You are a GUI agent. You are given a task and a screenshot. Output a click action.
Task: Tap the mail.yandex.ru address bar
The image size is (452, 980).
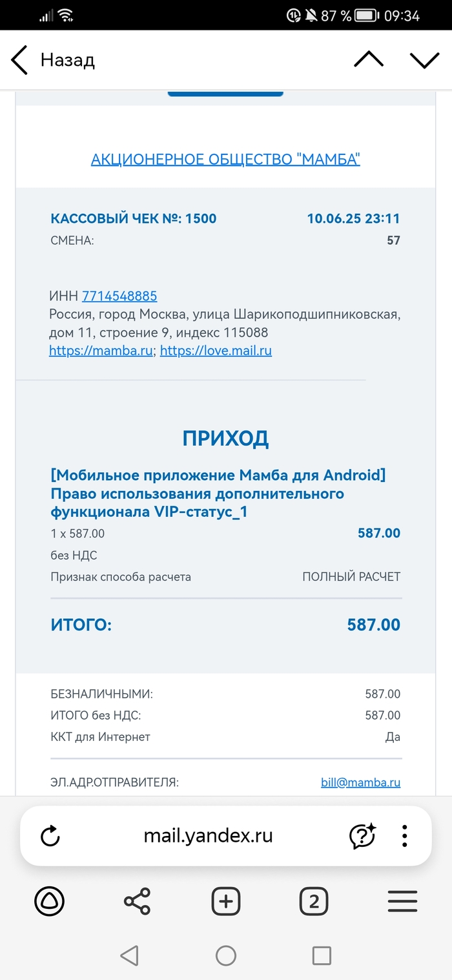pos(208,836)
